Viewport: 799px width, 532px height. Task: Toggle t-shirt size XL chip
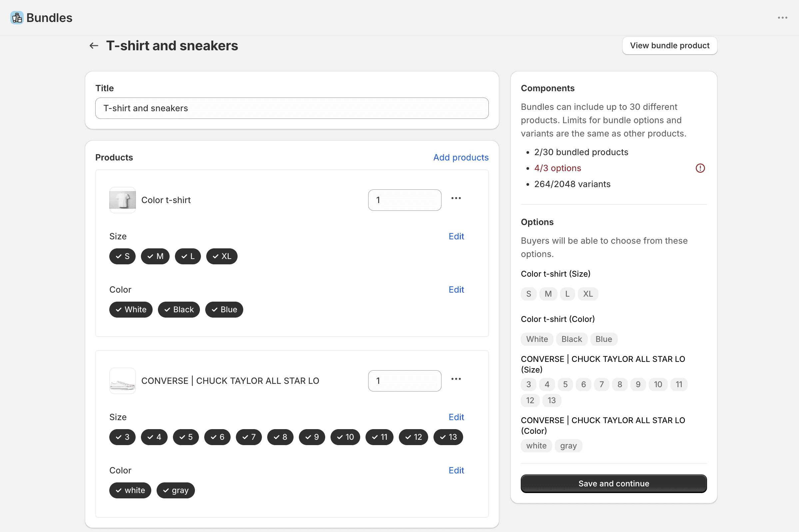click(x=221, y=256)
